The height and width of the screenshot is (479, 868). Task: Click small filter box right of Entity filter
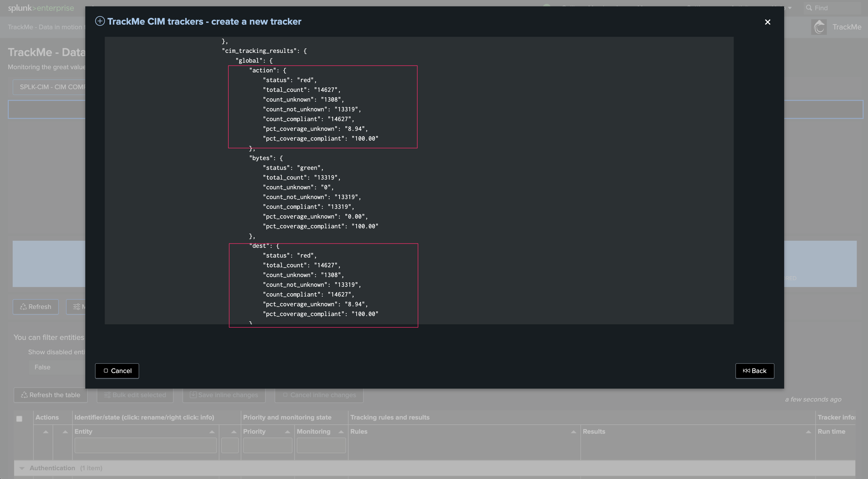pos(230,445)
